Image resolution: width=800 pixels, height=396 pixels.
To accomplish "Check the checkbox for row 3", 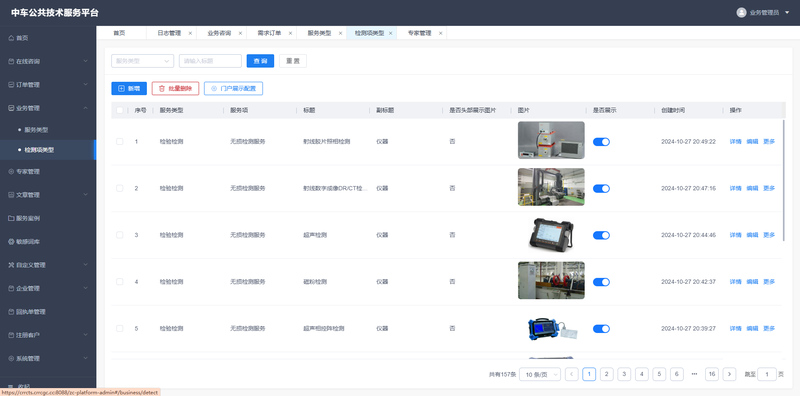I will click(x=119, y=235).
